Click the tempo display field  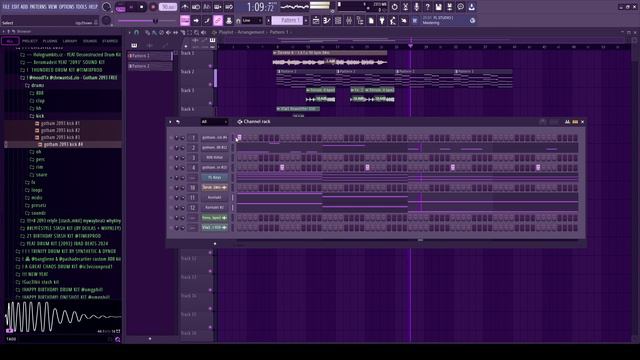(x=168, y=7)
